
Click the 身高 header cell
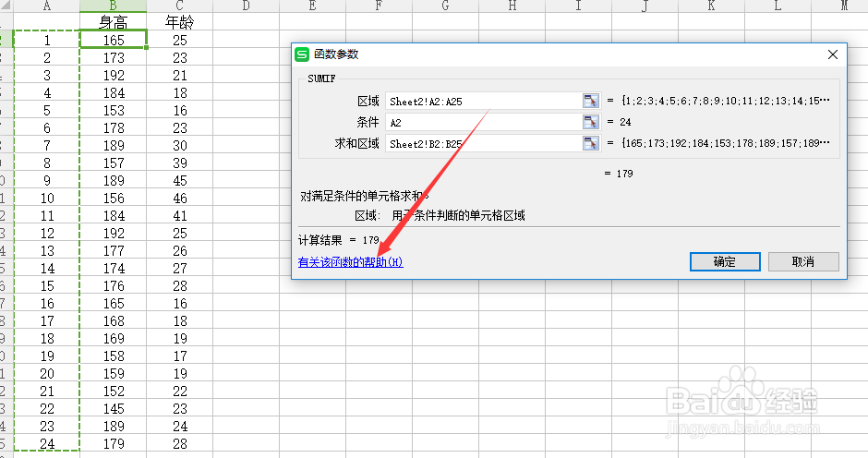[x=113, y=22]
